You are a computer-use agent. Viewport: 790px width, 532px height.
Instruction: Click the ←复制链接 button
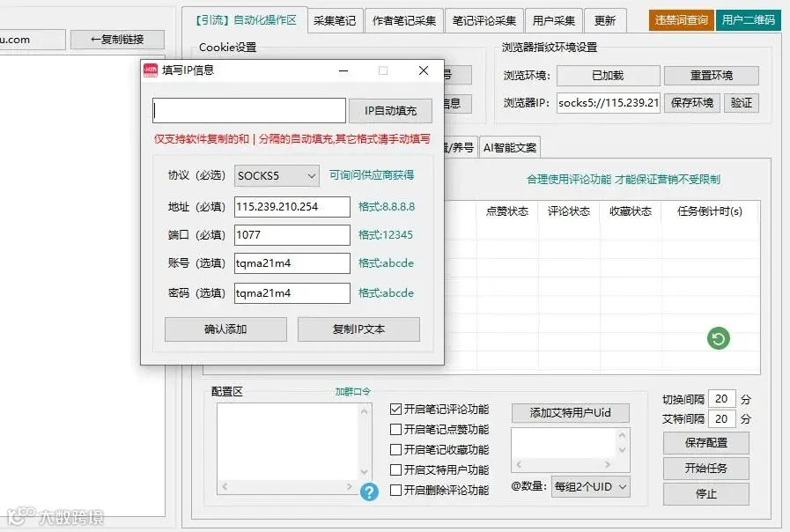coord(117,40)
